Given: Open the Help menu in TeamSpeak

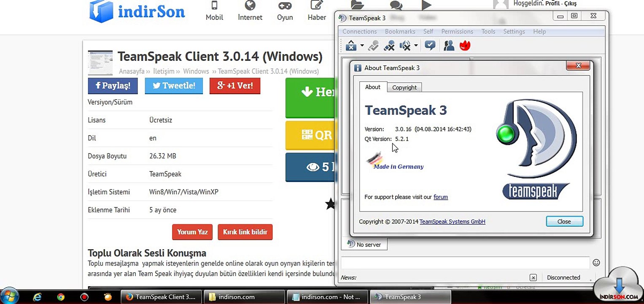Looking at the screenshot, I should [x=539, y=32].
